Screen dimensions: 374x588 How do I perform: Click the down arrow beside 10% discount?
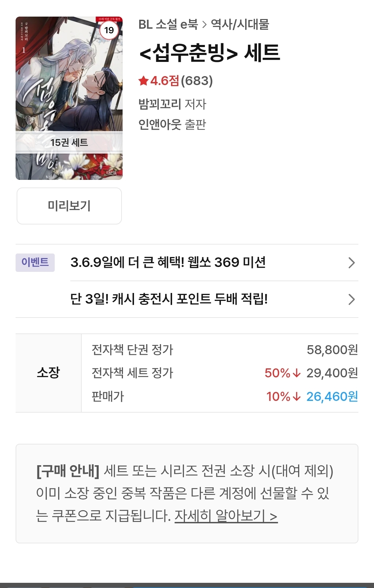point(296,396)
